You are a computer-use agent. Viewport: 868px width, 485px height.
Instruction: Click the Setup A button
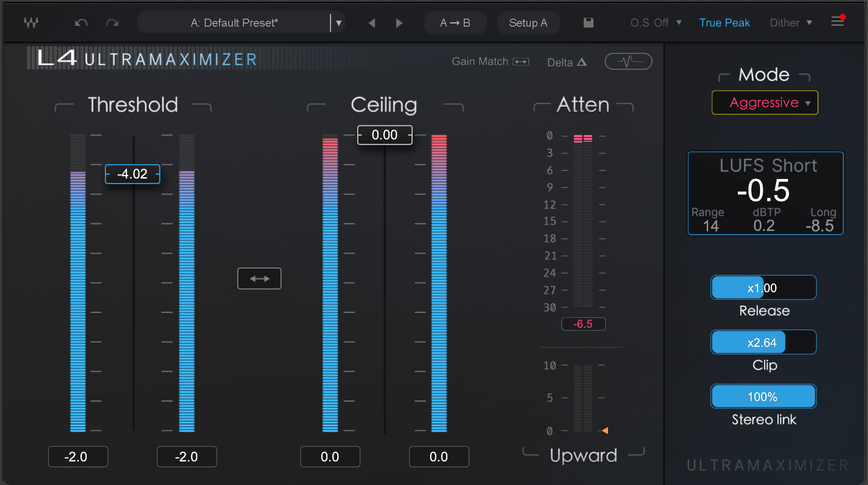pyautogui.click(x=528, y=23)
